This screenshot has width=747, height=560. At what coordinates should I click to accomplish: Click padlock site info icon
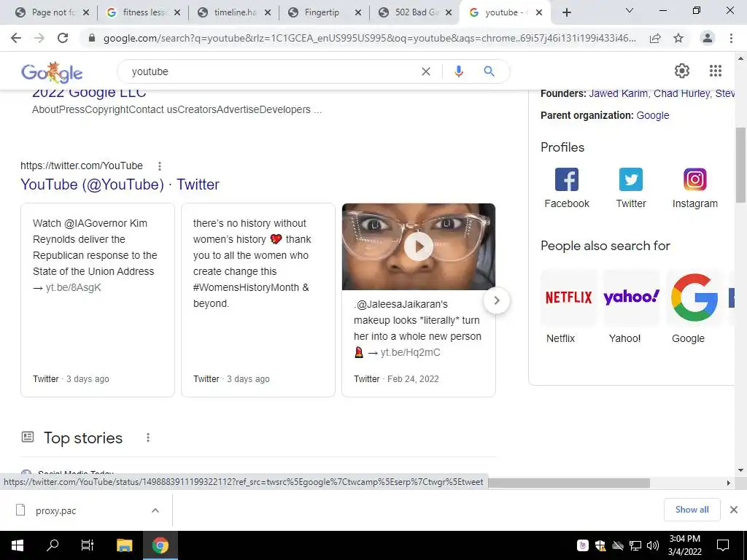92,38
